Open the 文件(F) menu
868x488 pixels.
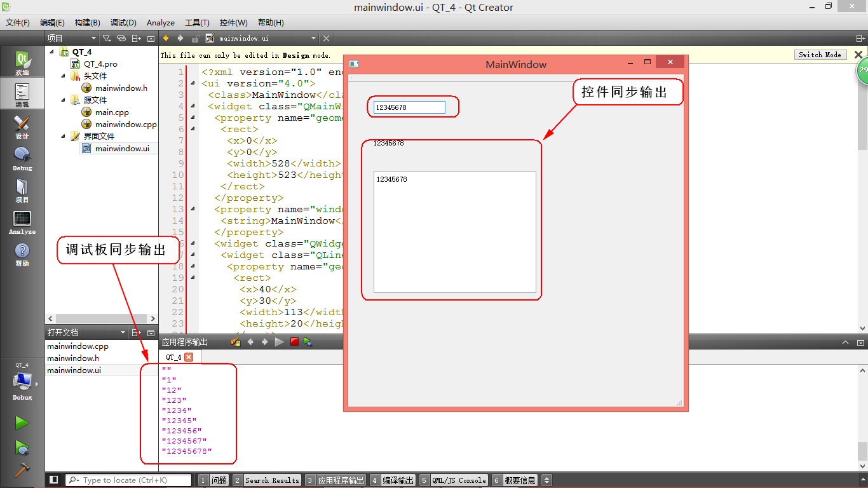18,22
